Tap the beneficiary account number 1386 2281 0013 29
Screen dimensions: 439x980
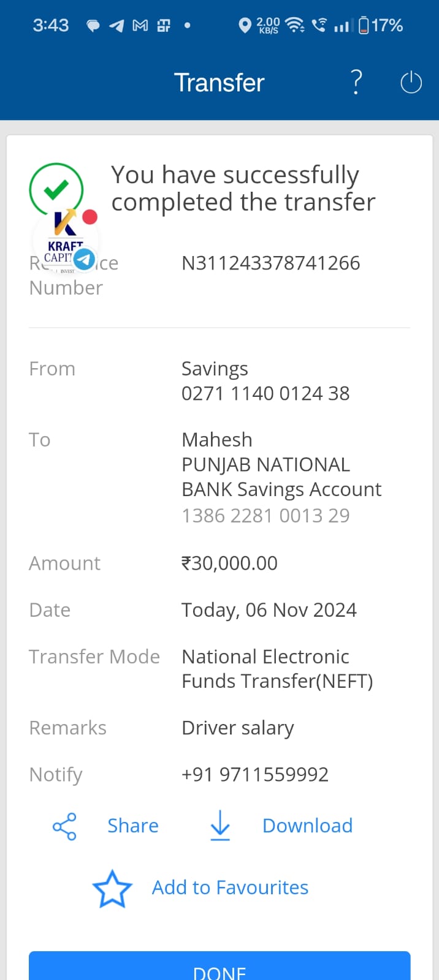(x=265, y=516)
